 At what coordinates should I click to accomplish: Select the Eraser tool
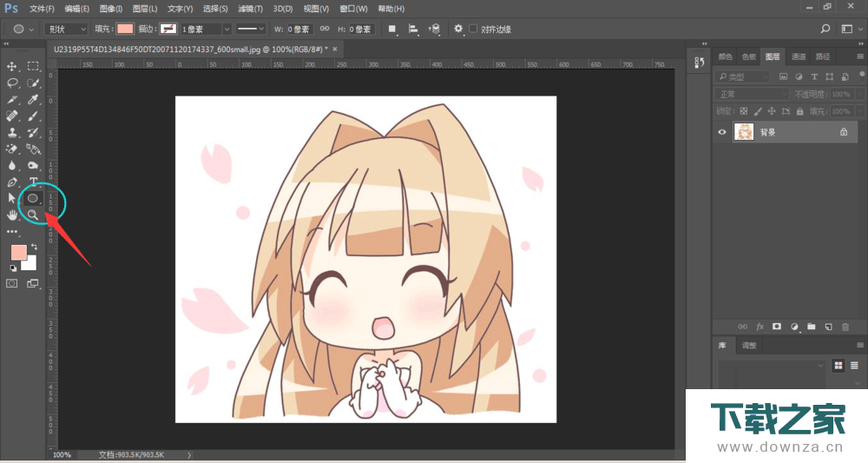pyautogui.click(x=11, y=149)
